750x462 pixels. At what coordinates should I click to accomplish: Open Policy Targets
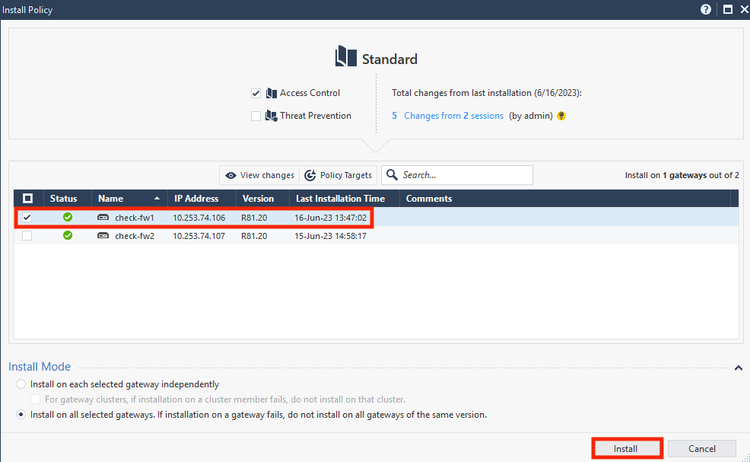[338, 175]
